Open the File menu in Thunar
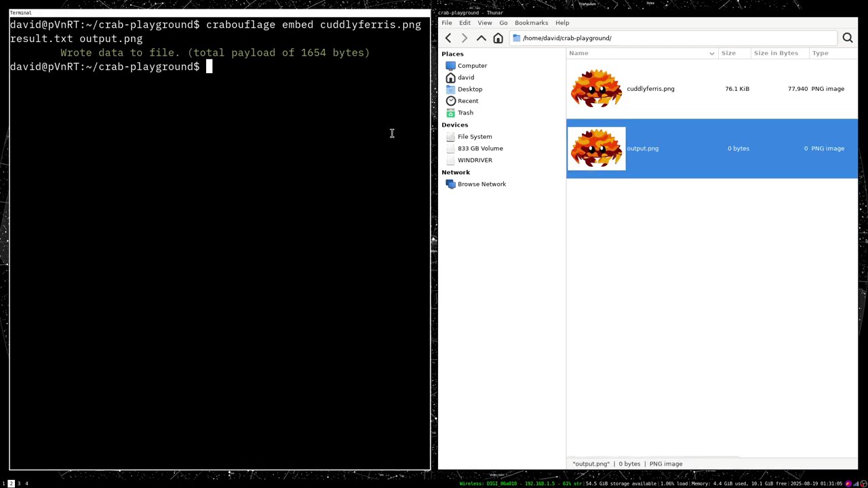 [447, 22]
